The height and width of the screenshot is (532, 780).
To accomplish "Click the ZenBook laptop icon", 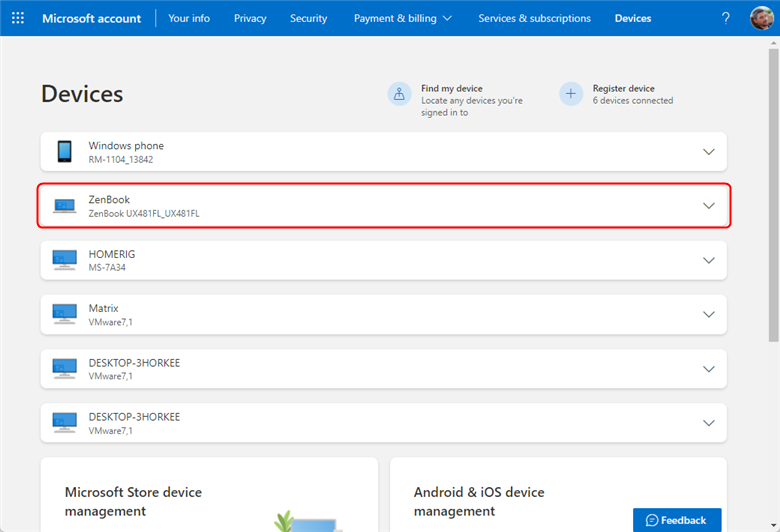I will pyautogui.click(x=65, y=206).
